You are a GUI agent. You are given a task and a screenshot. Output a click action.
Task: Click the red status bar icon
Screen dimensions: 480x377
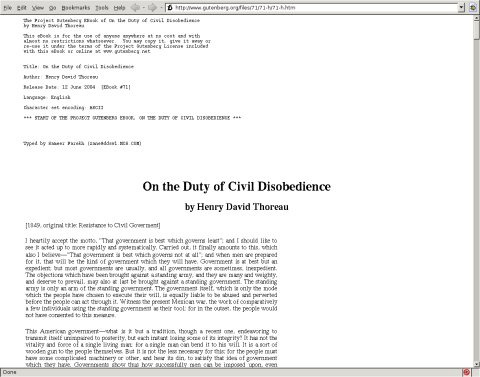point(467,372)
